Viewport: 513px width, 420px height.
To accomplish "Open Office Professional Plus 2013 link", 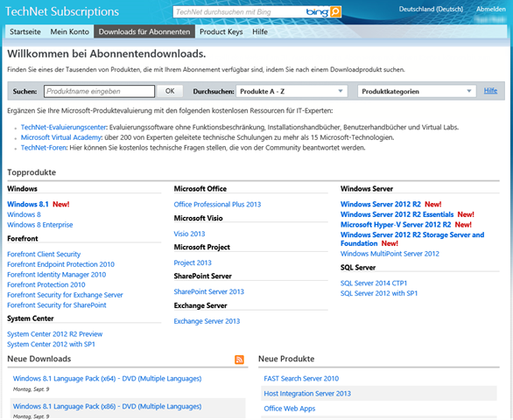I will tap(217, 205).
